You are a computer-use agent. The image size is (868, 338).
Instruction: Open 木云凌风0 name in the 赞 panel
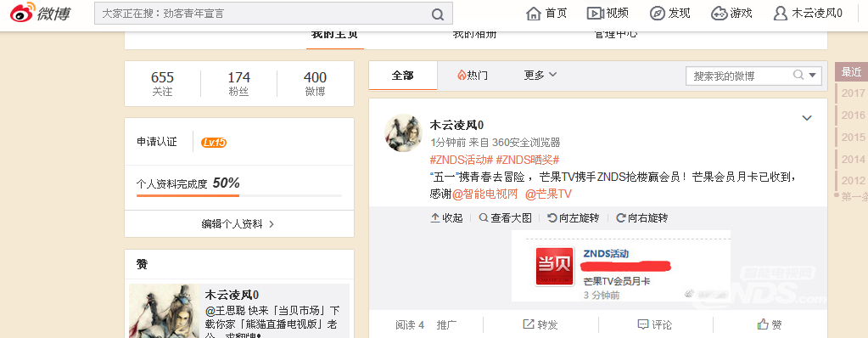point(232,295)
